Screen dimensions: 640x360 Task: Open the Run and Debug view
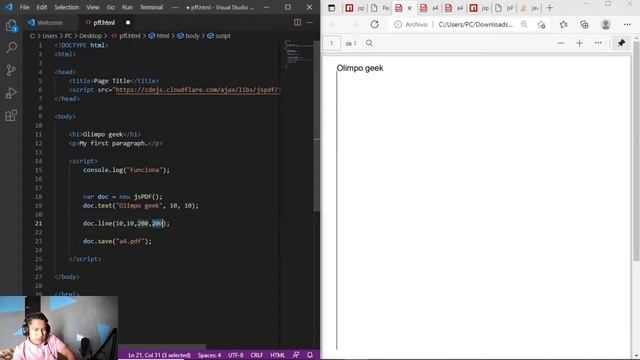tap(11, 93)
